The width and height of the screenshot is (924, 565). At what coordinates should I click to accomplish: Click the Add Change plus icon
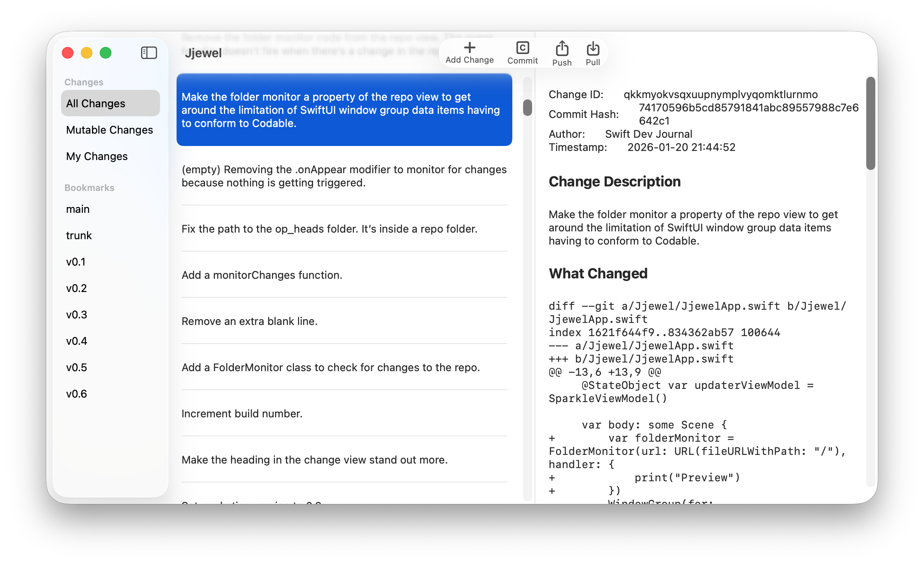tap(469, 48)
